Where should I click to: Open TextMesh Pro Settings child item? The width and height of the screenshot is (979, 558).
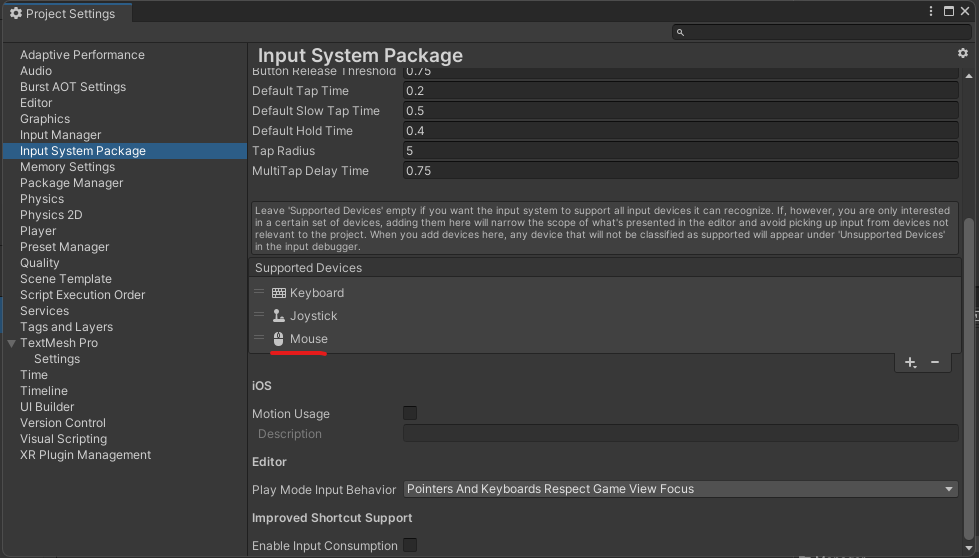(x=57, y=359)
